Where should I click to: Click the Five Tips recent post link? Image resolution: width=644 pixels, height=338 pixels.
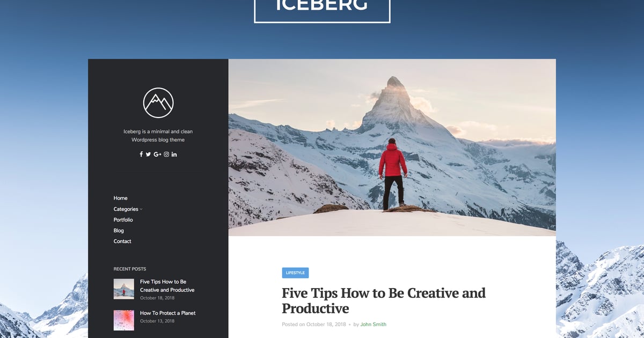tap(167, 285)
